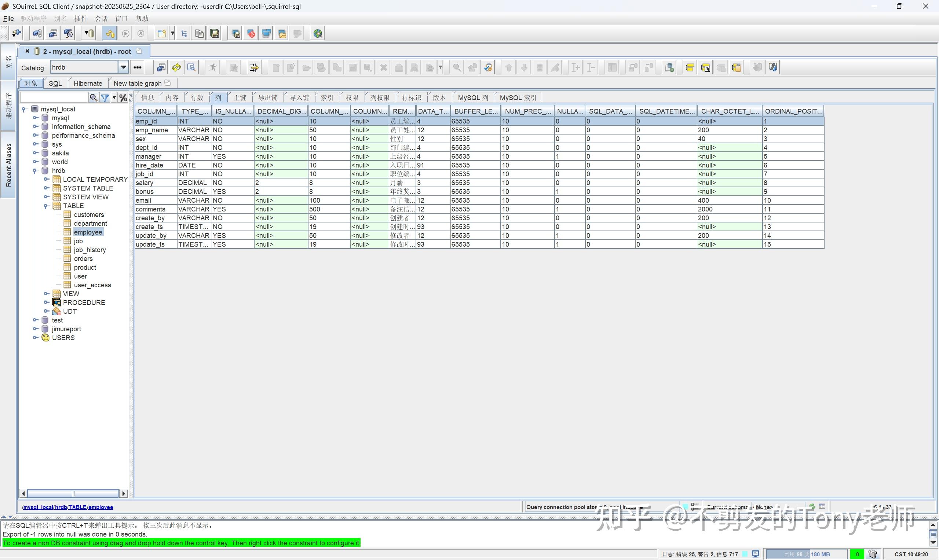Image resolution: width=939 pixels, height=560 pixels.
Task: Click the find-in-table magnifier icon
Action: [x=457, y=67]
